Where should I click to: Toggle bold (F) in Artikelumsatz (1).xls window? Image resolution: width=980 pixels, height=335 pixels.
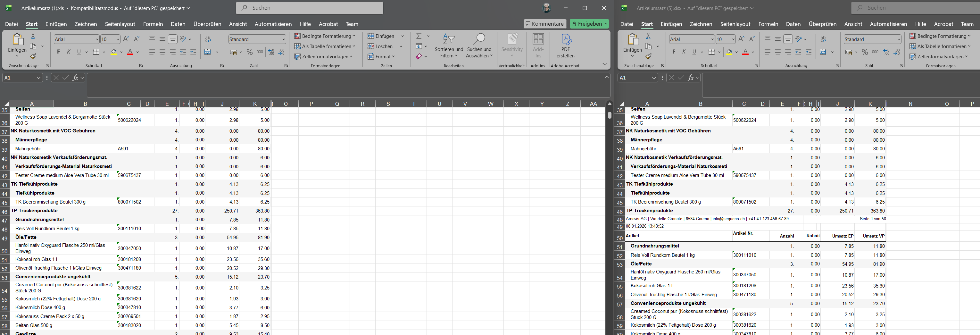click(x=59, y=52)
